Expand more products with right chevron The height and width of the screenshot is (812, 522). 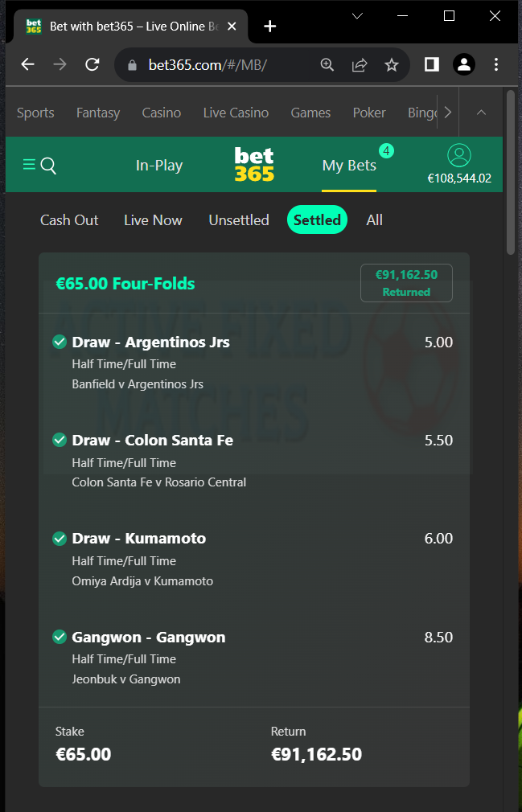coord(448,112)
